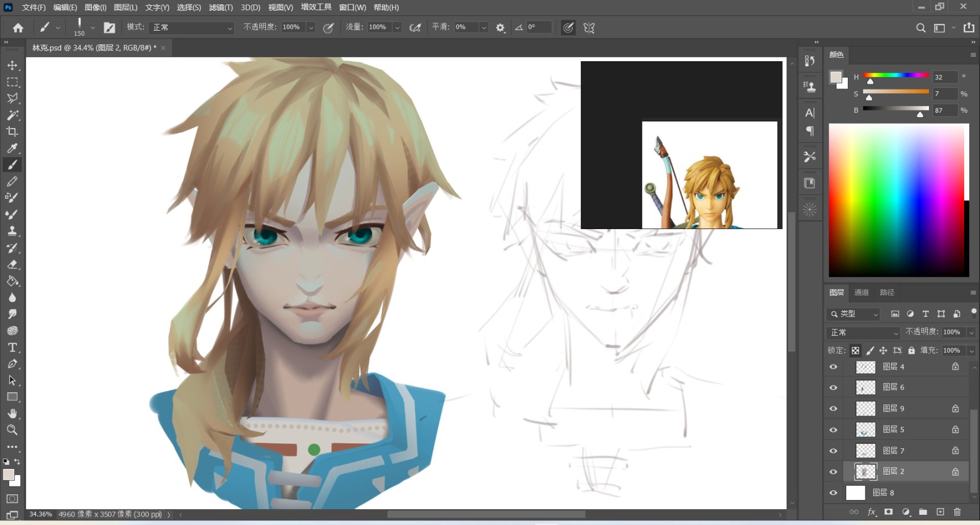
Task: Open the 文件(F) menu
Action: tap(33, 7)
